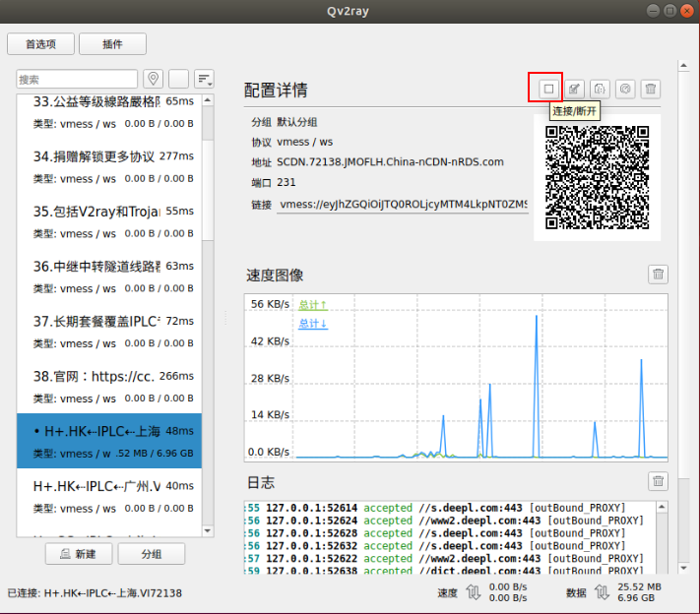700x614 pixels.
Task: Open the sort options dropdown button
Action: pos(205,79)
